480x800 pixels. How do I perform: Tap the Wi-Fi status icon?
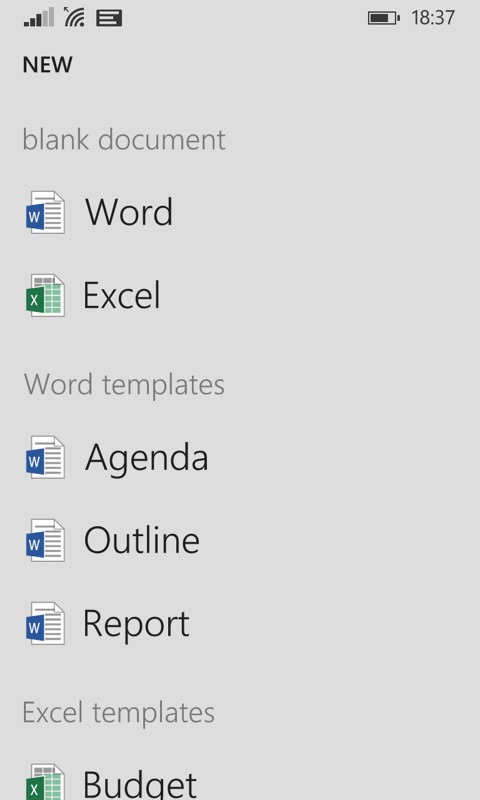click(74, 17)
